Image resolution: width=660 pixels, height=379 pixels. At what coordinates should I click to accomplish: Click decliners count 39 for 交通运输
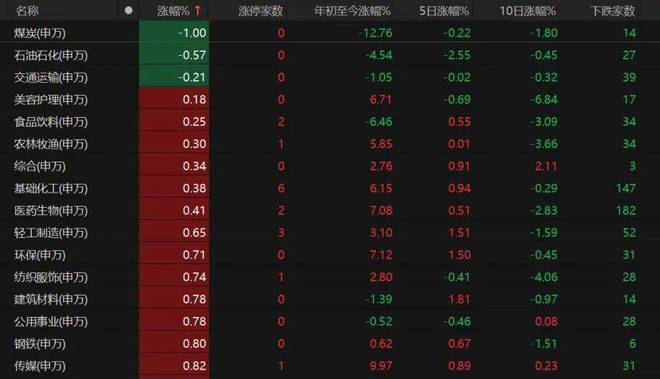629,77
